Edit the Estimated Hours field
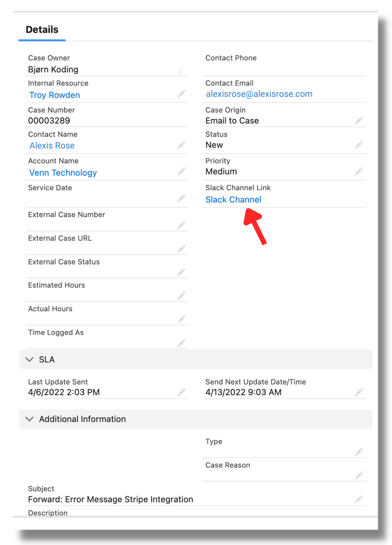The width and height of the screenshot is (392, 545). [181, 295]
